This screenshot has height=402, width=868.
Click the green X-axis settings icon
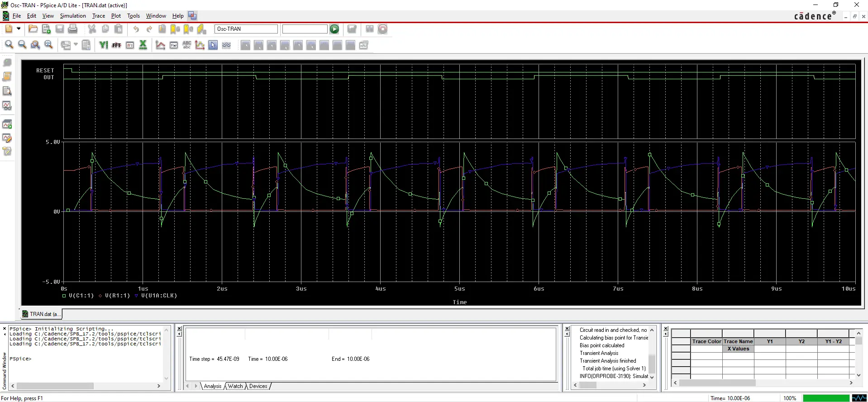[x=143, y=45]
